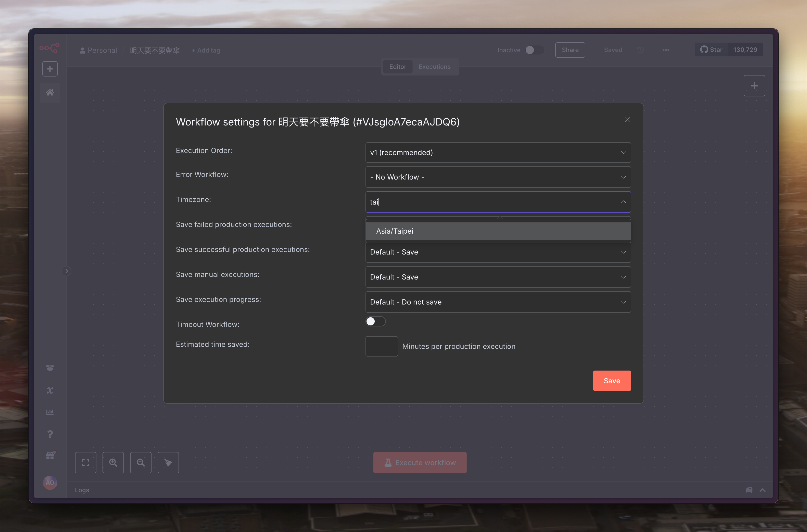The width and height of the screenshot is (807, 532).
Task: Click the tidy up broom icon
Action: tap(168, 462)
